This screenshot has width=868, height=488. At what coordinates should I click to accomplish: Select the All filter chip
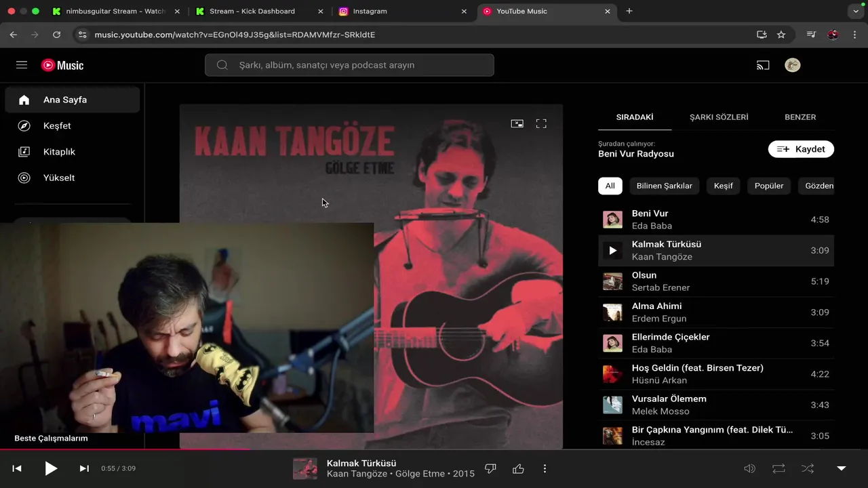click(x=610, y=186)
